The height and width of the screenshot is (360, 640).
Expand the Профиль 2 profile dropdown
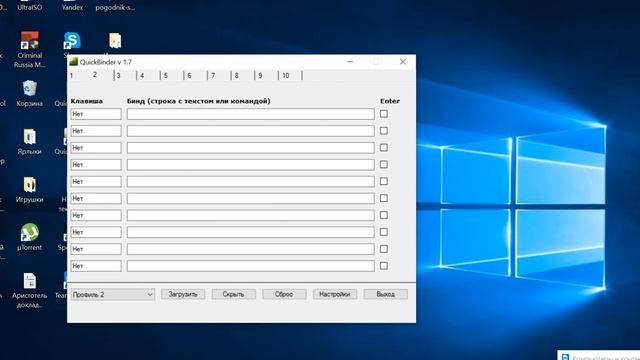click(113, 294)
